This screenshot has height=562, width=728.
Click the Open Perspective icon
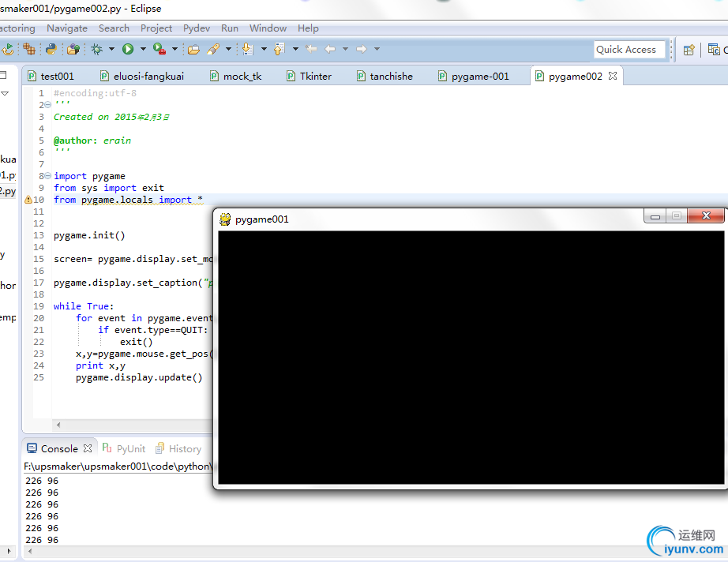click(x=689, y=49)
